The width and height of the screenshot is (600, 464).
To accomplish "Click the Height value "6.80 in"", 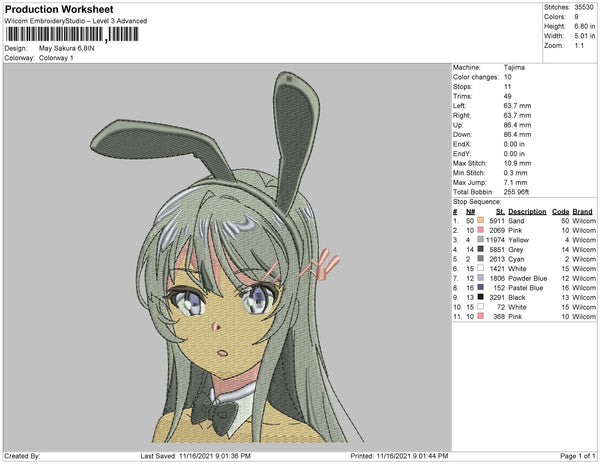I will [x=584, y=26].
